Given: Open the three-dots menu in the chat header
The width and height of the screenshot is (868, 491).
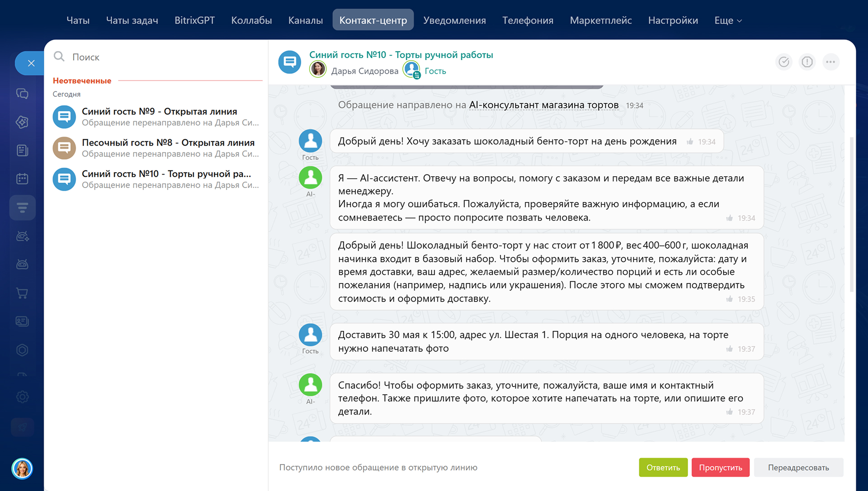Looking at the screenshot, I should [830, 62].
